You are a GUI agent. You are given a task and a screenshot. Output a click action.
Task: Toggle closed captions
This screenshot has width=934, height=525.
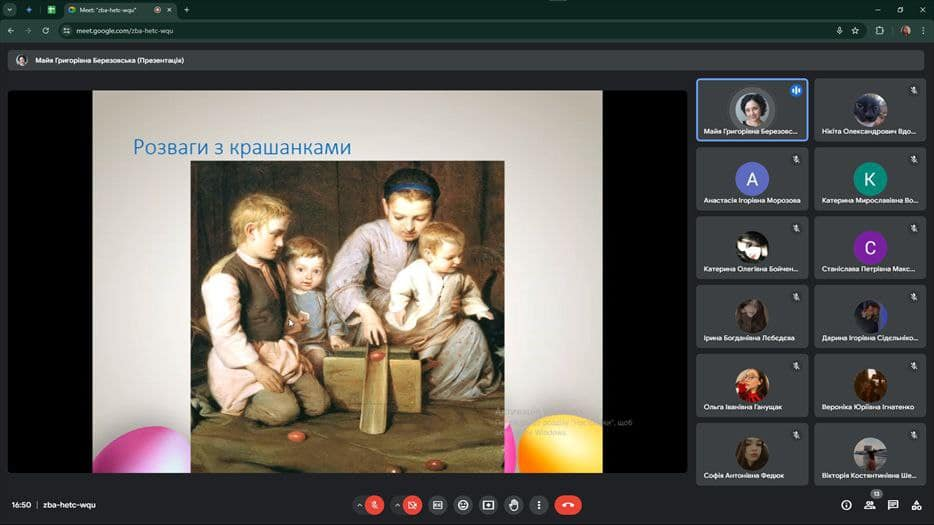tap(437, 505)
